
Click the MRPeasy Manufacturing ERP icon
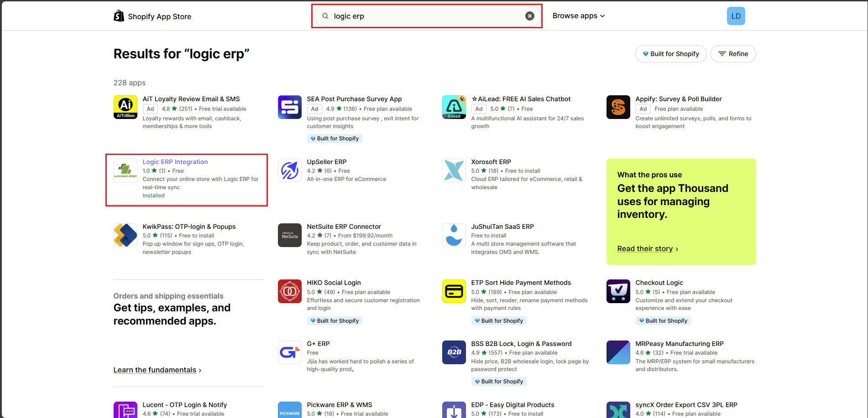point(618,352)
